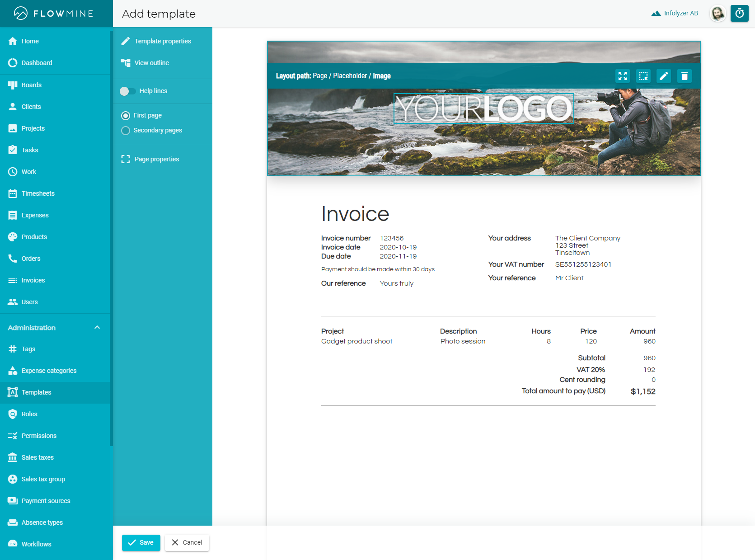
Task: Click the Projects image icon
Action: point(13,128)
